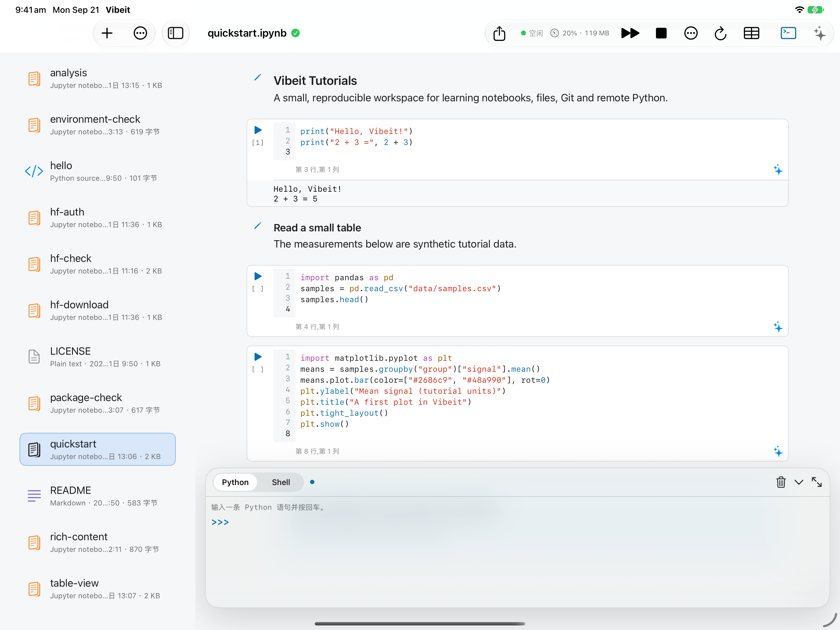This screenshot has width=840, height=630.
Task: Expand the console to full screen
Action: [x=816, y=482]
